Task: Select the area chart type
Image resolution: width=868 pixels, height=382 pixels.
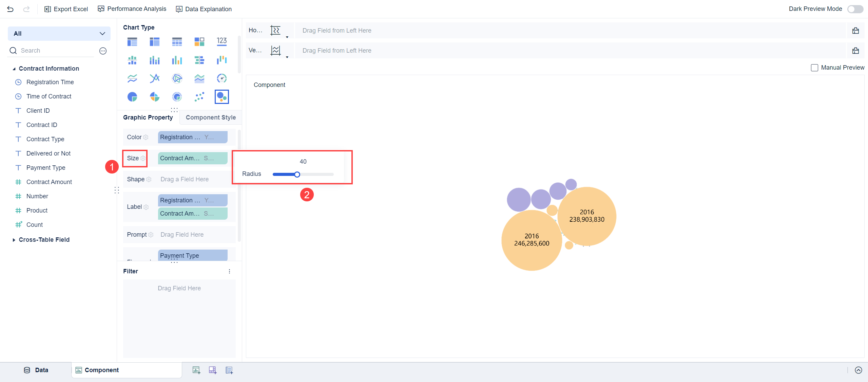Action: 199,78
